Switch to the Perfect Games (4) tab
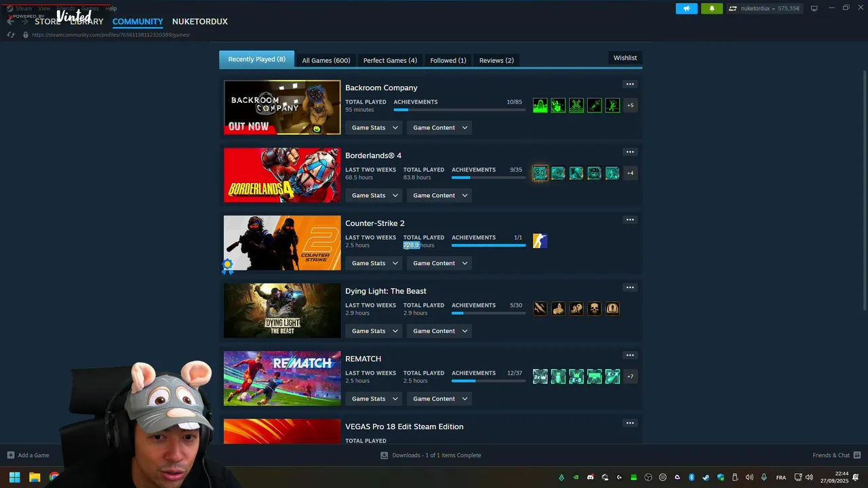 pos(390,60)
